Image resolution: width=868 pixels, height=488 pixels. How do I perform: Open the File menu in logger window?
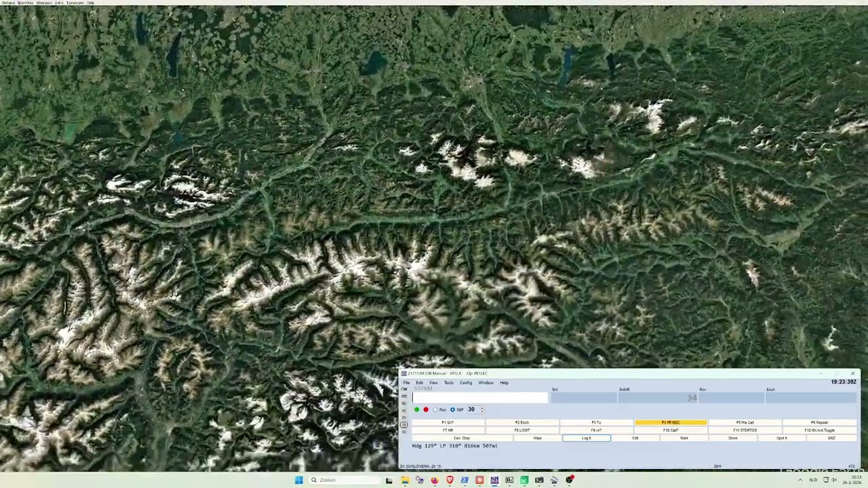(407, 383)
